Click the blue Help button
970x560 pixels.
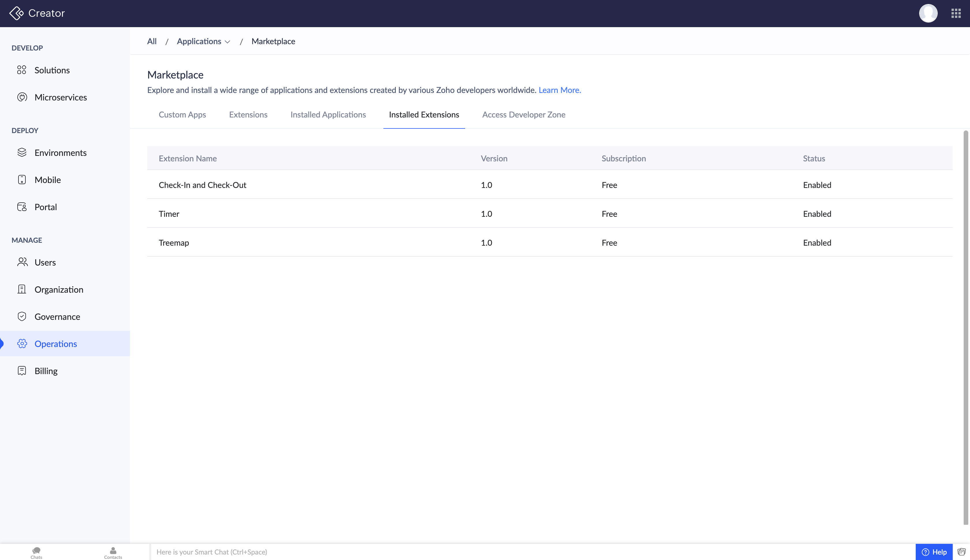coord(934,552)
